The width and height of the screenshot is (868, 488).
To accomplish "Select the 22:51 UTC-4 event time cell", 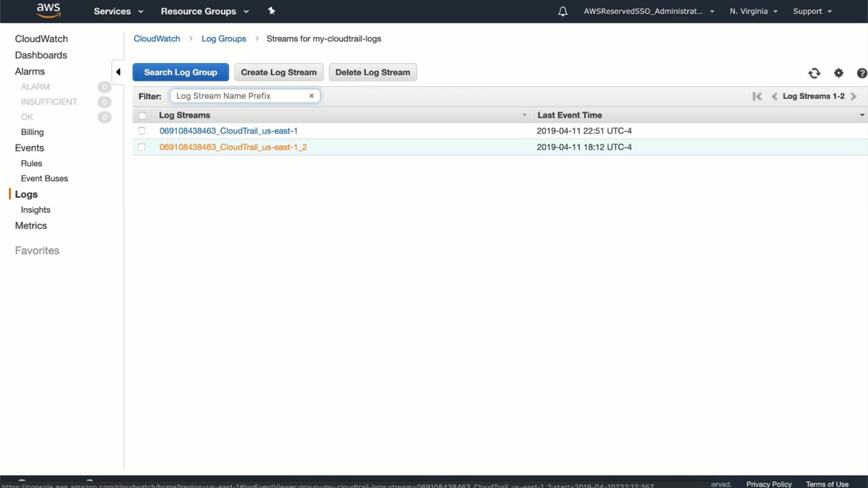I will (584, 131).
